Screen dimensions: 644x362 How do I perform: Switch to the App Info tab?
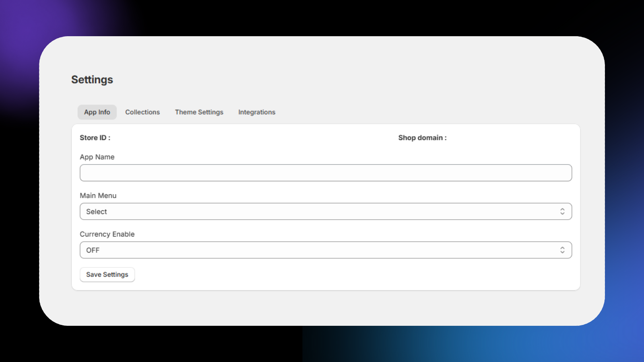(97, 112)
